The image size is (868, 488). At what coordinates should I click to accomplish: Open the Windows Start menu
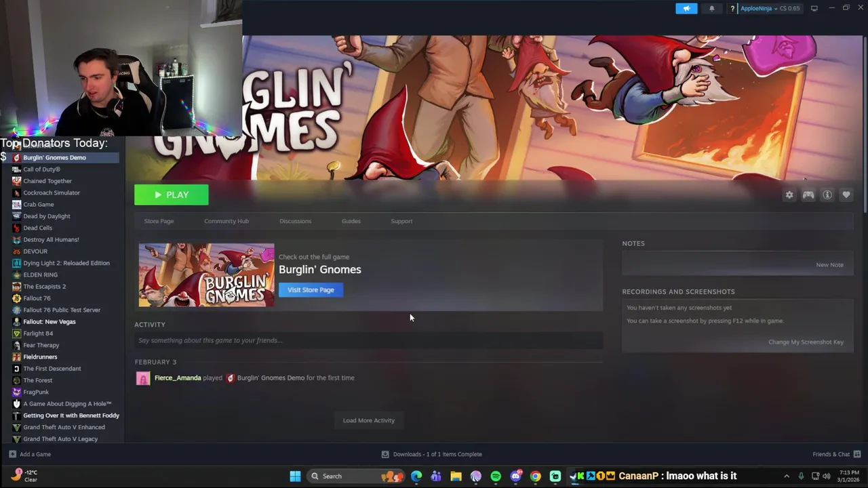[x=295, y=476]
